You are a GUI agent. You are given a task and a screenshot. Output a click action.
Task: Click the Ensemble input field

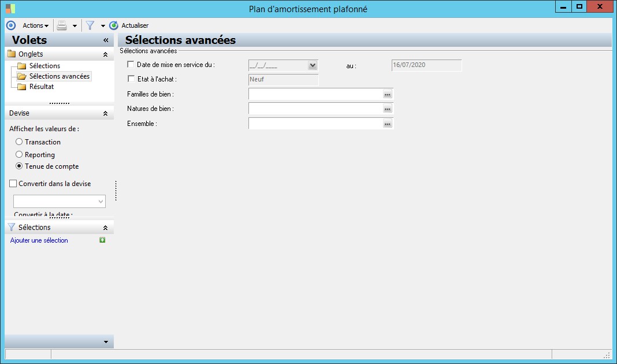[315, 124]
